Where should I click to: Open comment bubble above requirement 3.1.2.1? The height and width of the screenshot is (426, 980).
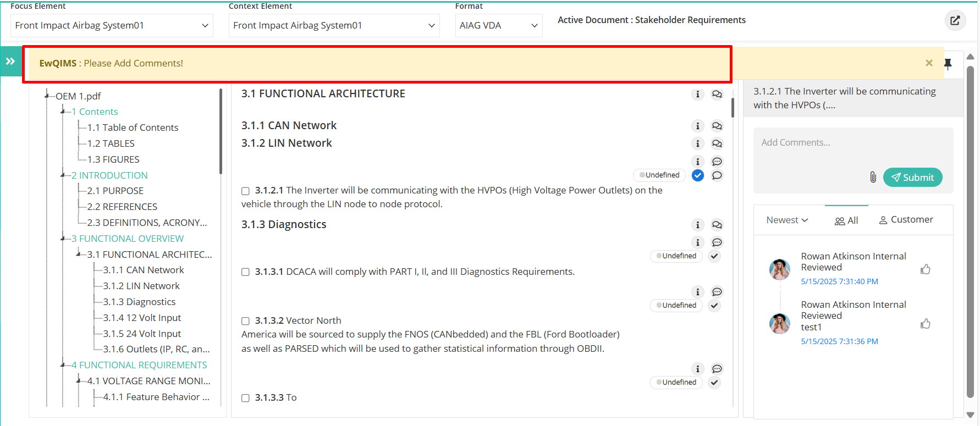(717, 162)
